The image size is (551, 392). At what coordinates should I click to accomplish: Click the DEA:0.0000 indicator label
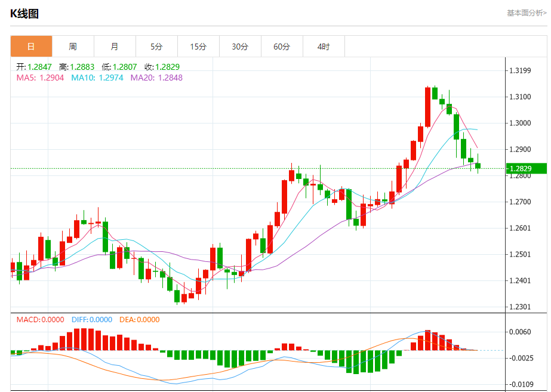pyautogui.click(x=140, y=320)
